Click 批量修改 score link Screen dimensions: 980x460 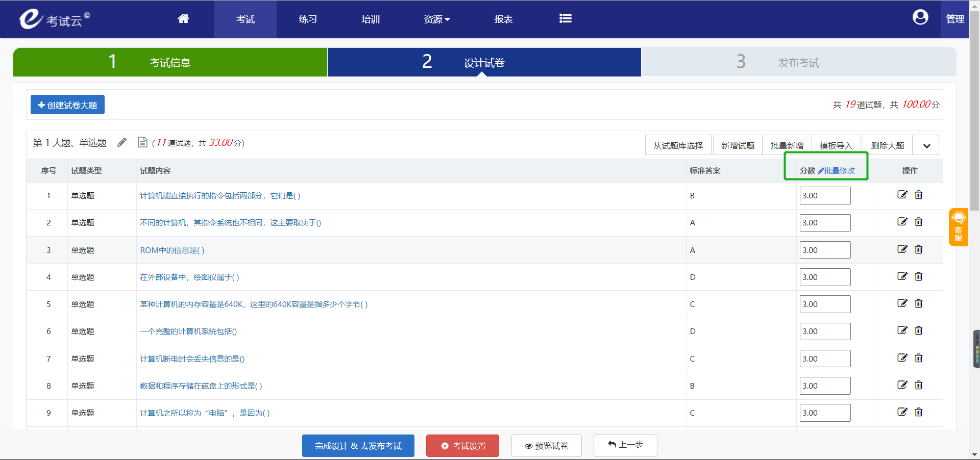pyautogui.click(x=836, y=170)
